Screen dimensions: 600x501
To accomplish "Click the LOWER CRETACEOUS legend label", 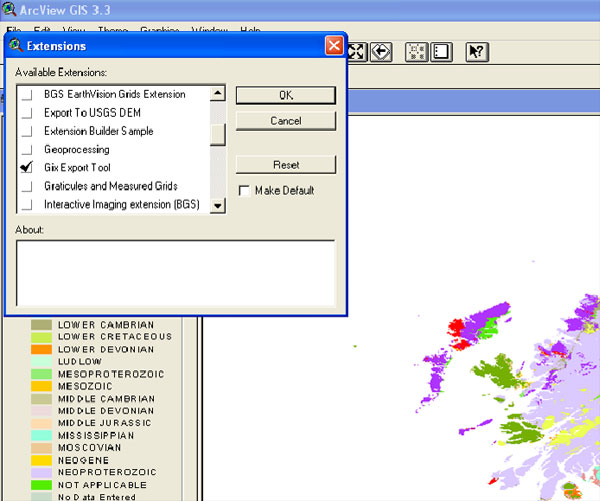I will pyautogui.click(x=115, y=337).
